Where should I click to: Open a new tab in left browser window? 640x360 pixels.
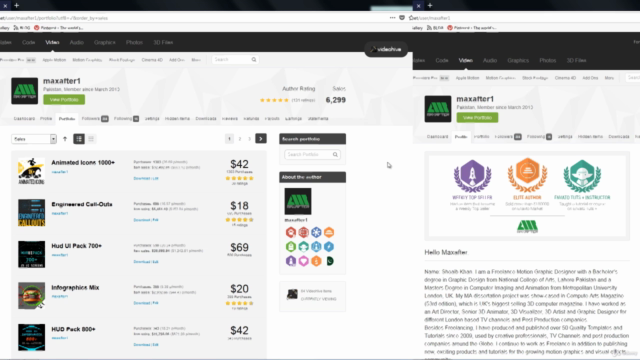click(17, 5)
